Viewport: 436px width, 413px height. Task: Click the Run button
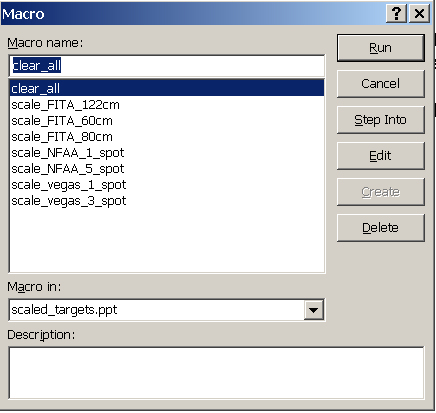pyautogui.click(x=381, y=48)
